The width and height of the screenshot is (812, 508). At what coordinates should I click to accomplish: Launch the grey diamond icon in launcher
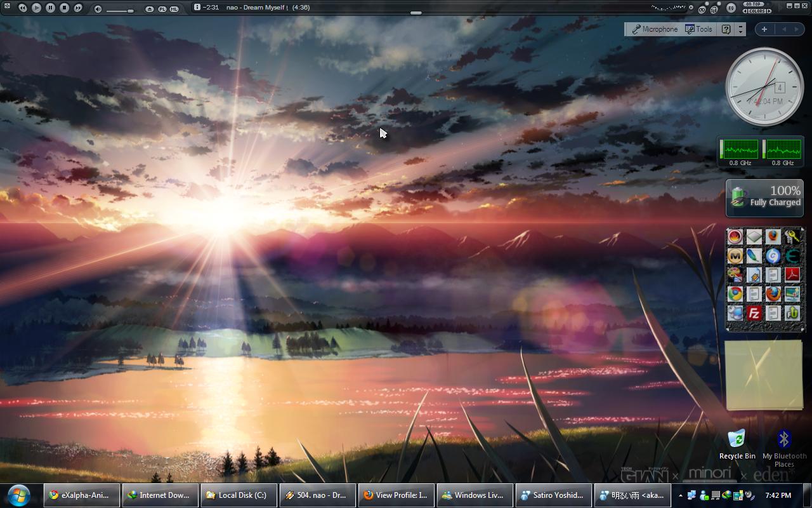tap(754, 237)
